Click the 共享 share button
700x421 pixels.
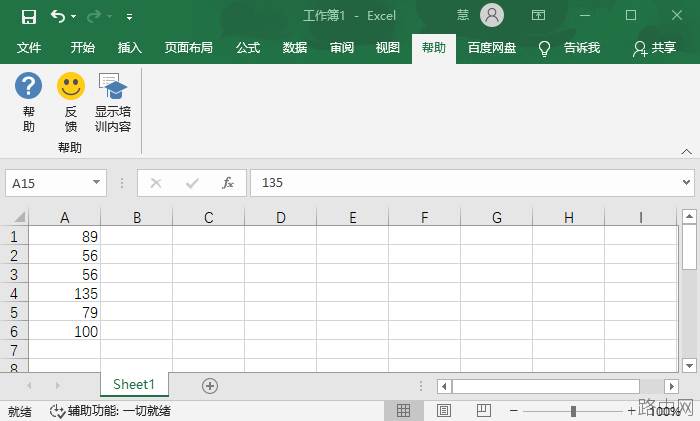pos(654,48)
